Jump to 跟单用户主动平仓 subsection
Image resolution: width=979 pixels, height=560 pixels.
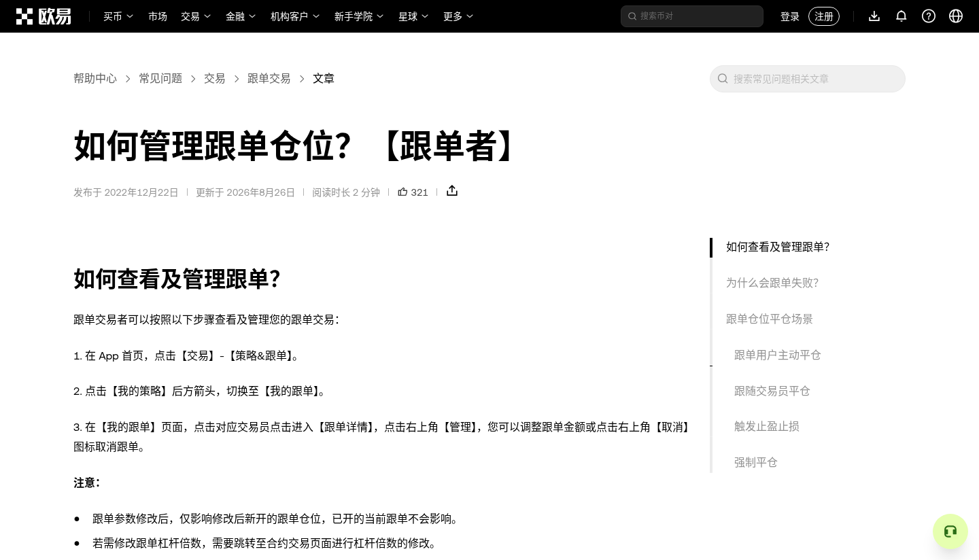tap(778, 355)
